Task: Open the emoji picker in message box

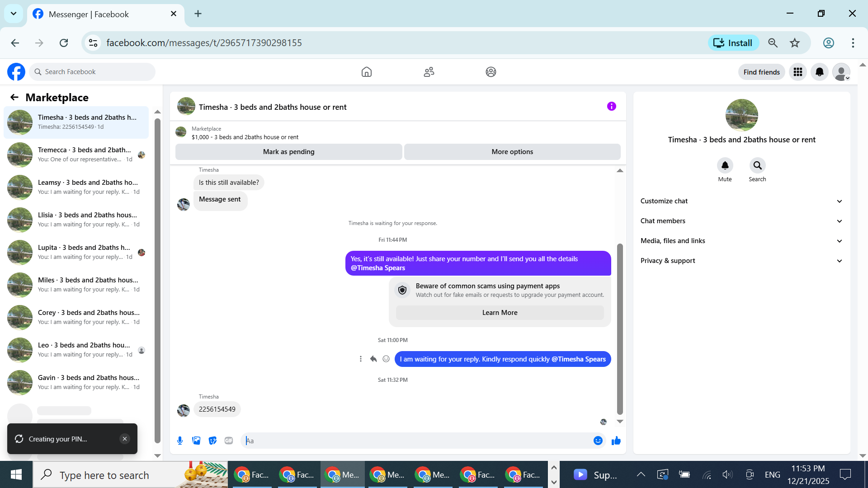Action: click(x=598, y=441)
